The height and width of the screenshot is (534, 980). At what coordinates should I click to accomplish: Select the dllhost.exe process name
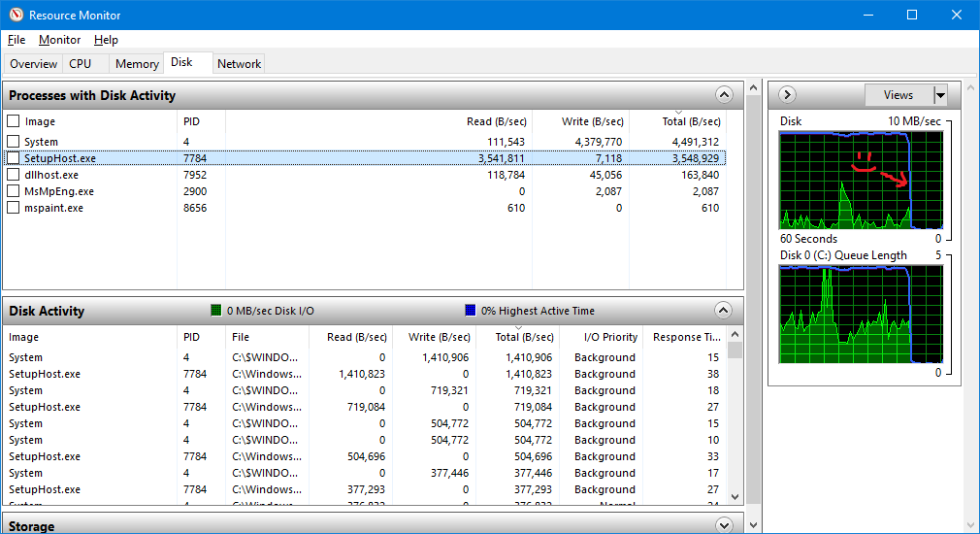coord(51,175)
